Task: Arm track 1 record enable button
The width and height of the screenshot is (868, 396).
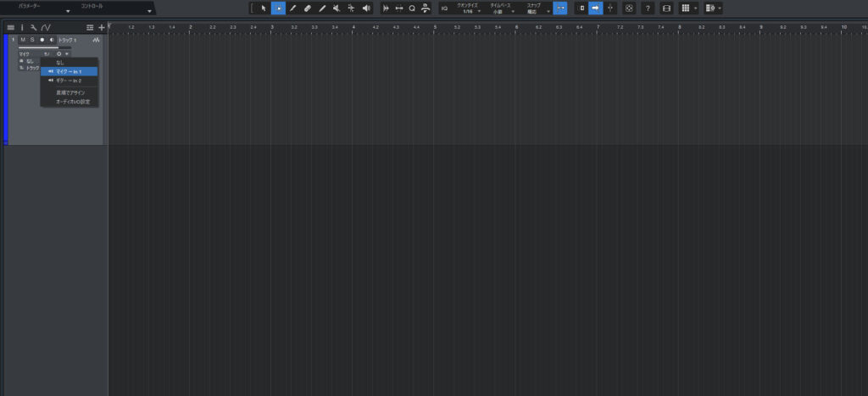Action: [42, 40]
